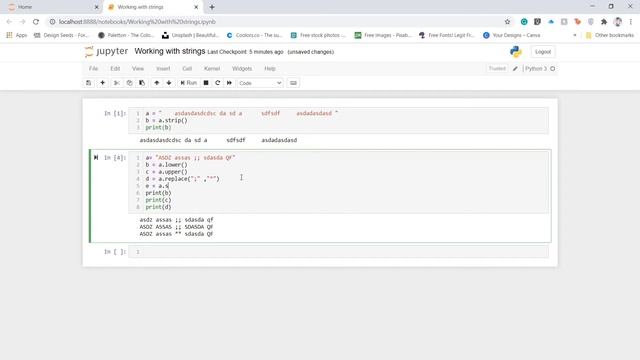Click the first code cell with a.strip()

(x=338, y=120)
